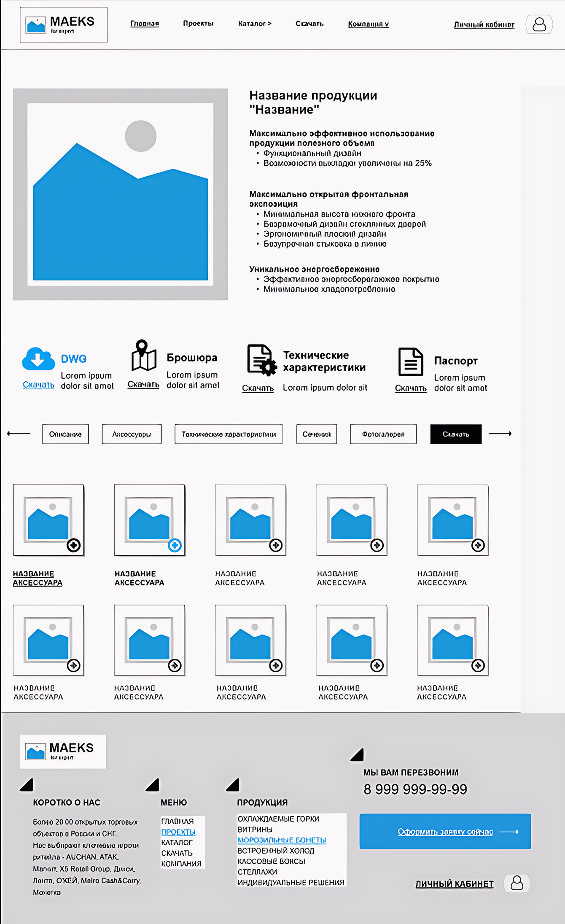Click the right arrow of the tabs carousel
The width and height of the screenshot is (565, 924).
pyautogui.click(x=500, y=434)
